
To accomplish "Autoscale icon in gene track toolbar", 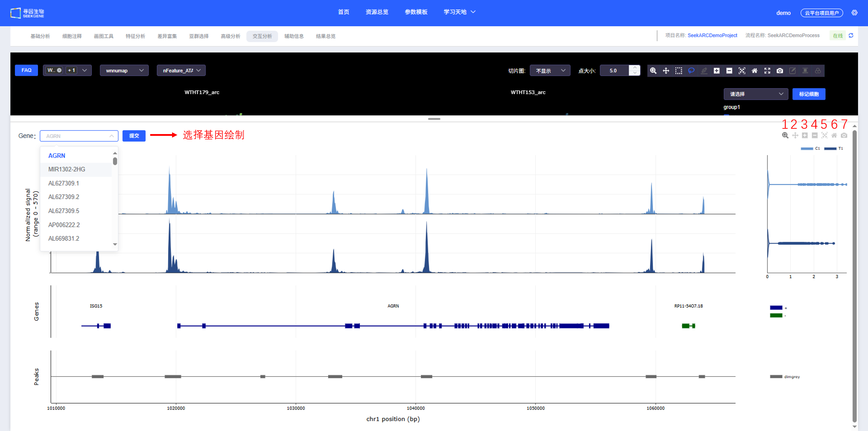I will point(824,135).
